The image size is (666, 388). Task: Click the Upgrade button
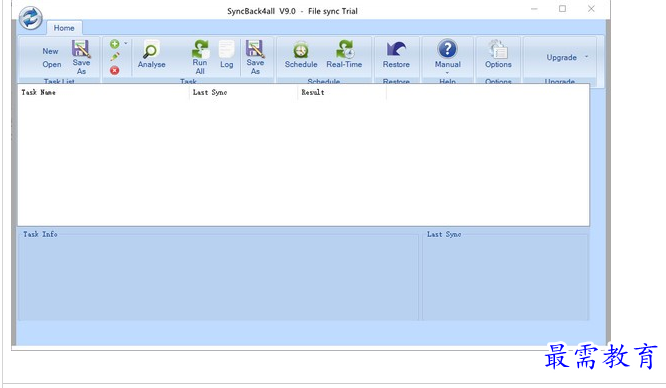tap(562, 57)
